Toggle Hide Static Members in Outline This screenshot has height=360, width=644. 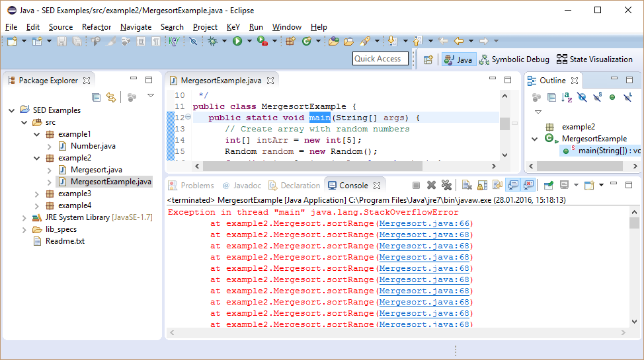coord(597,97)
